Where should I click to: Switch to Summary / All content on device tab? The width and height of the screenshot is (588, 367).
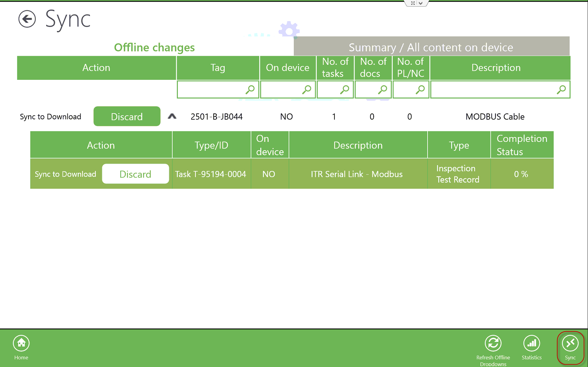pos(431,46)
